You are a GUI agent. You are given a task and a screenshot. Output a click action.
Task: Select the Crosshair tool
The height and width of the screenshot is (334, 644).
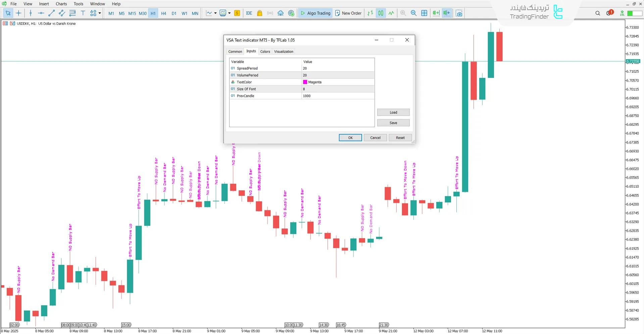click(x=19, y=13)
